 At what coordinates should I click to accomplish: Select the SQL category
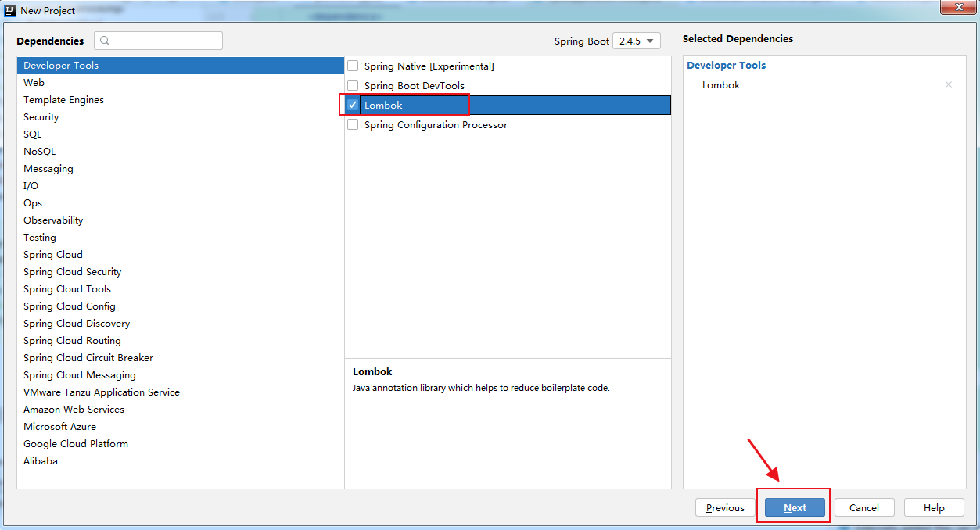point(181,134)
